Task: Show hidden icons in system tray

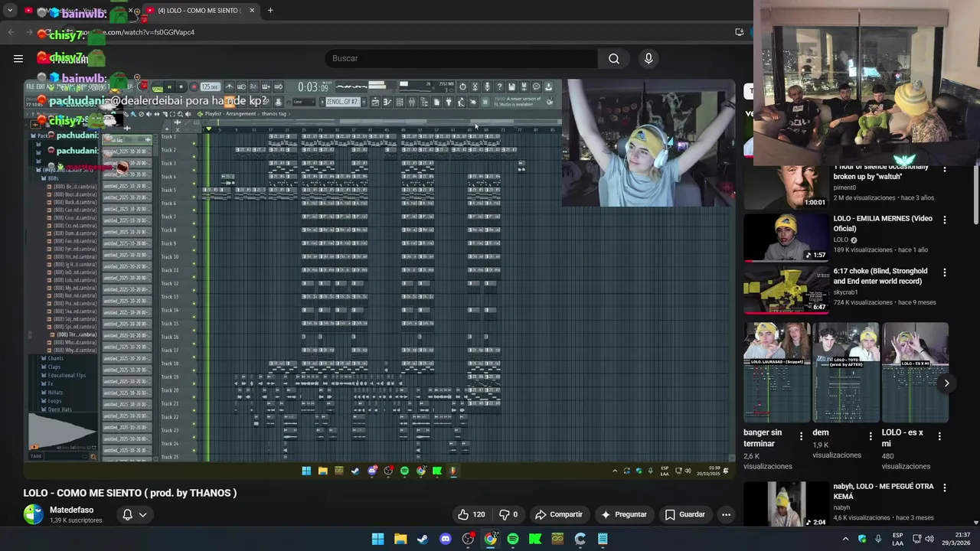Action: 846,539
